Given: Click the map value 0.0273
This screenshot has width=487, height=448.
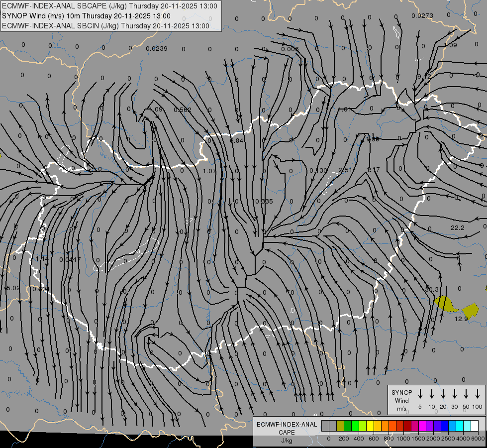Looking at the screenshot, I should 422,15.
